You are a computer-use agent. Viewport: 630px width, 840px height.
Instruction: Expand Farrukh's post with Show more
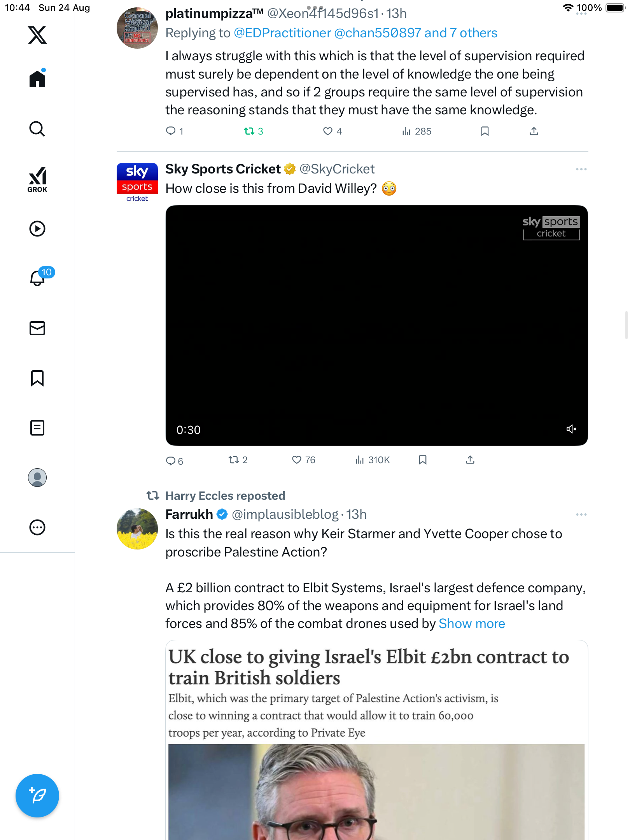(x=472, y=624)
